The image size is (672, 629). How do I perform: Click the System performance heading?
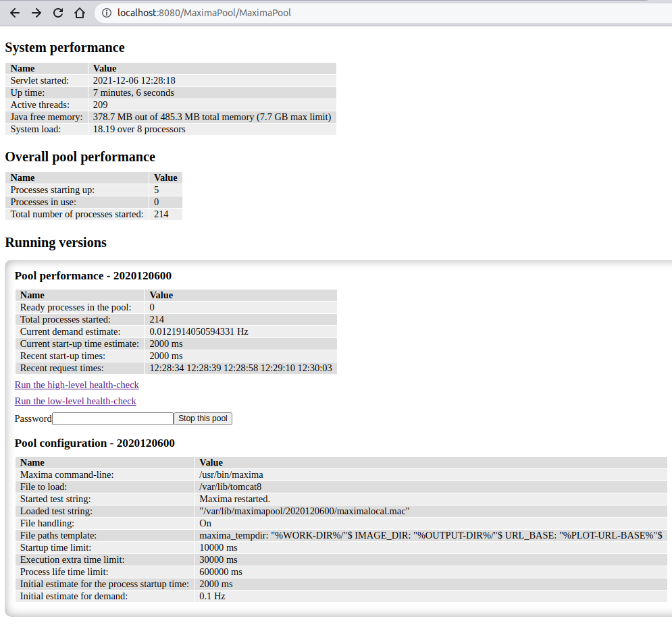pos(65,47)
